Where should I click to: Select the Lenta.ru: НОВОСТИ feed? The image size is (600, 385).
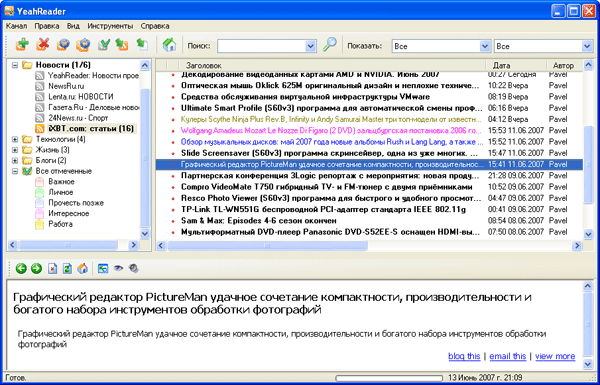coord(81,97)
